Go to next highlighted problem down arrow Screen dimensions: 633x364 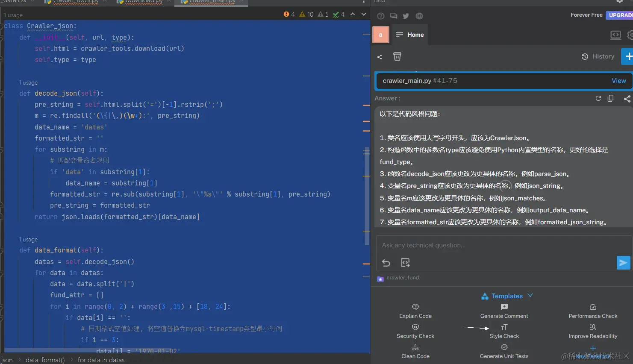tap(364, 14)
